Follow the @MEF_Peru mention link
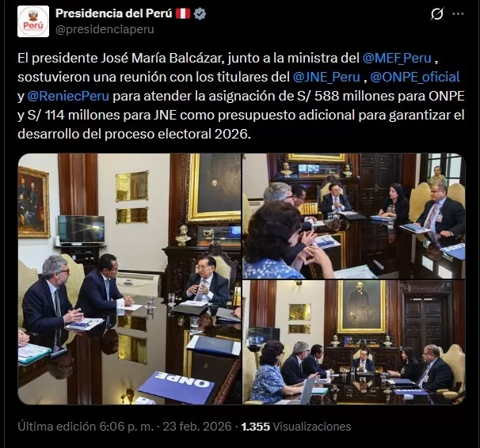Viewport: 480px width, 448px height. click(397, 58)
